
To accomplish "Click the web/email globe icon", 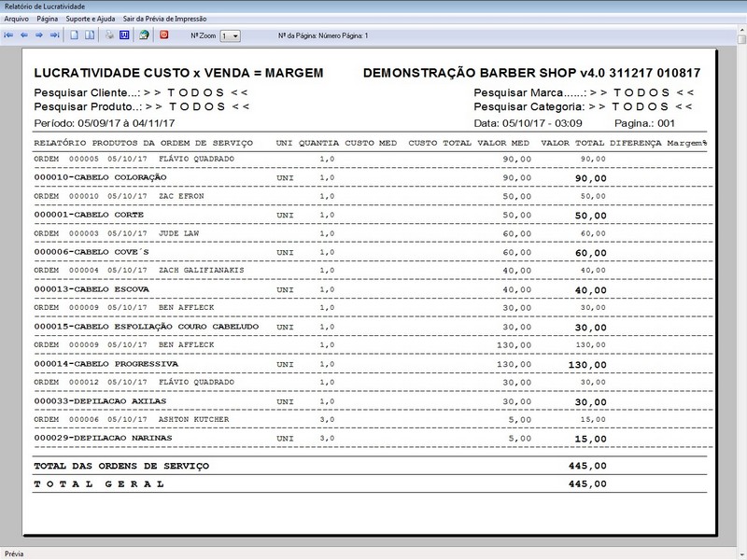I will click(x=144, y=35).
